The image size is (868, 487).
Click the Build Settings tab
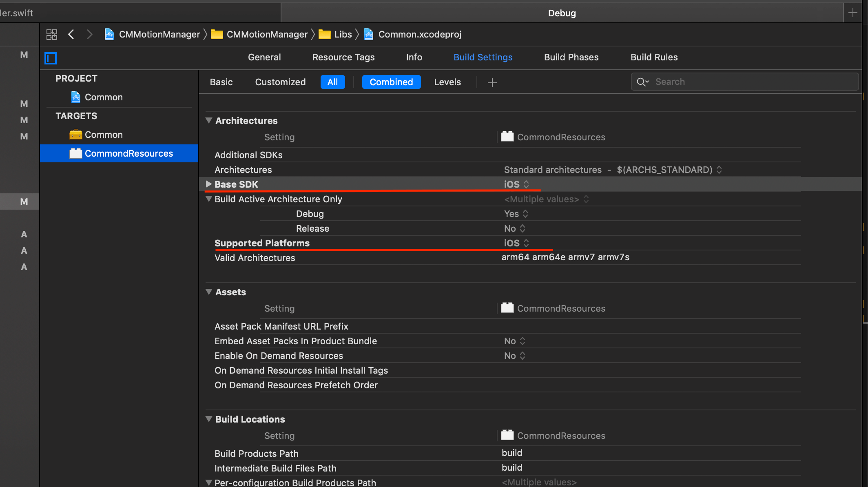click(x=483, y=57)
